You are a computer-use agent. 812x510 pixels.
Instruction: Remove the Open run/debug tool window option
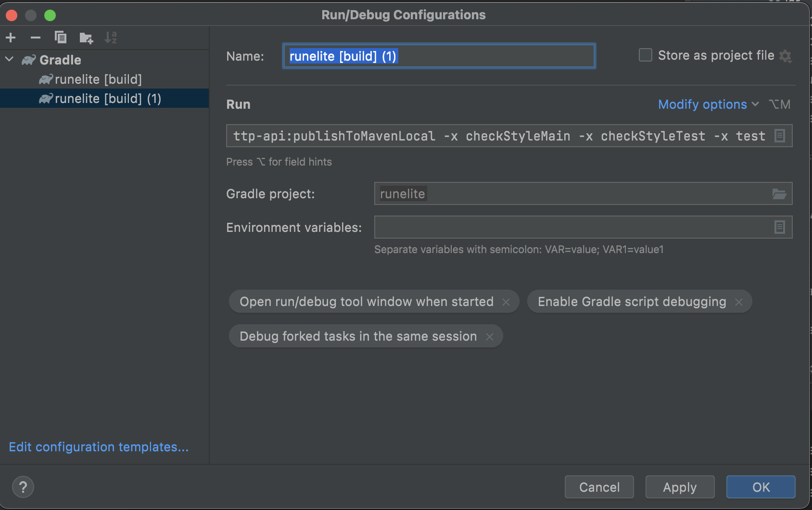tap(506, 302)
